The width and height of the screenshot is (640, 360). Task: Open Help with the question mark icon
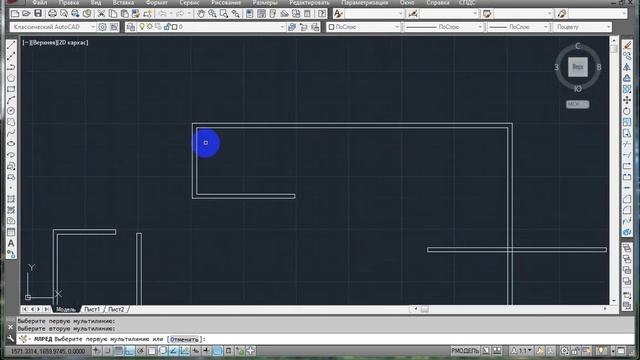(322, 13)
